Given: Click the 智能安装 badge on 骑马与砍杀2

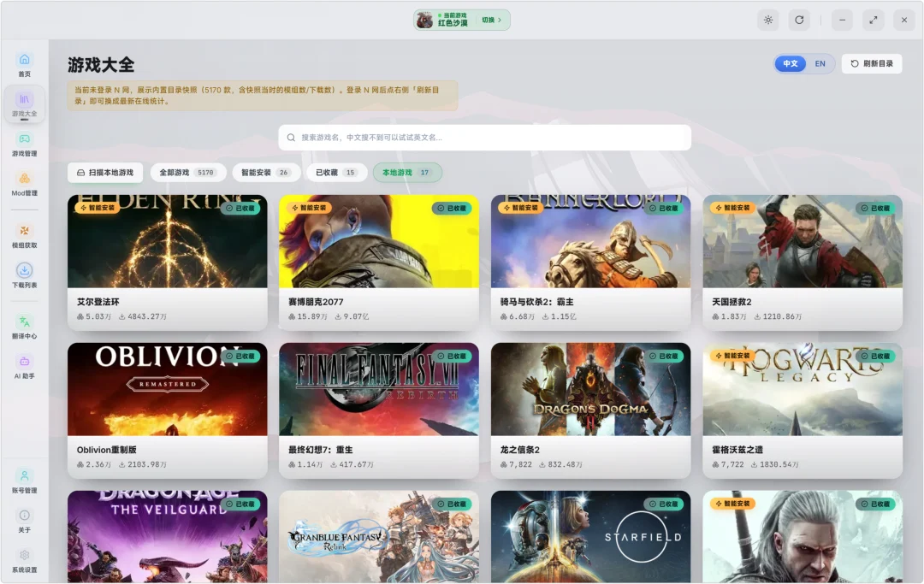Looking at the screenshot, I should 521,208.
